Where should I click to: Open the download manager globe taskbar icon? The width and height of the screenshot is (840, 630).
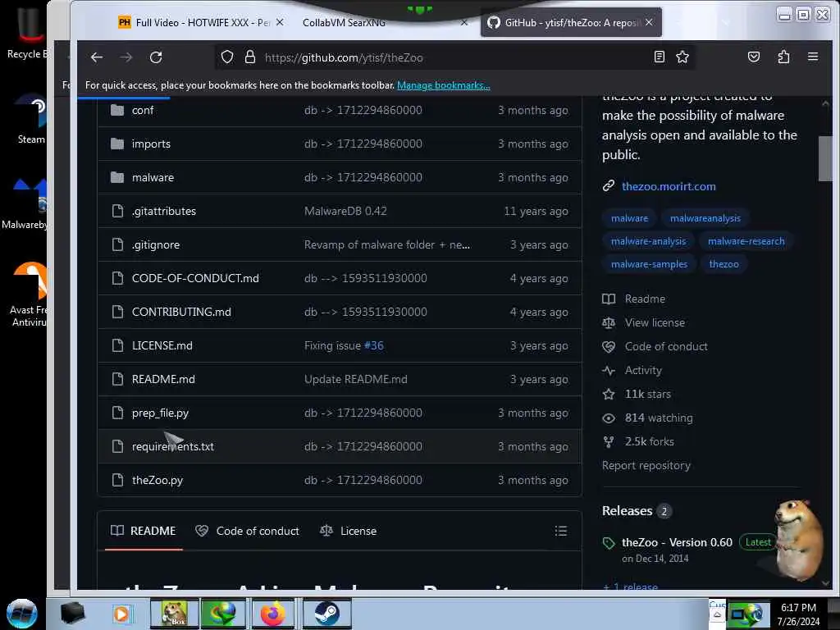pyautogui.click(x=223, y=614)
